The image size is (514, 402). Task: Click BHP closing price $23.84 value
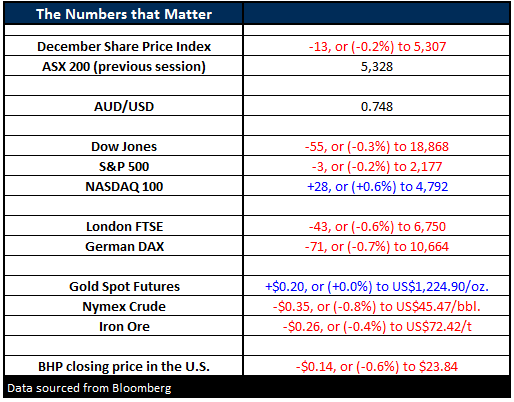[377, 366]
